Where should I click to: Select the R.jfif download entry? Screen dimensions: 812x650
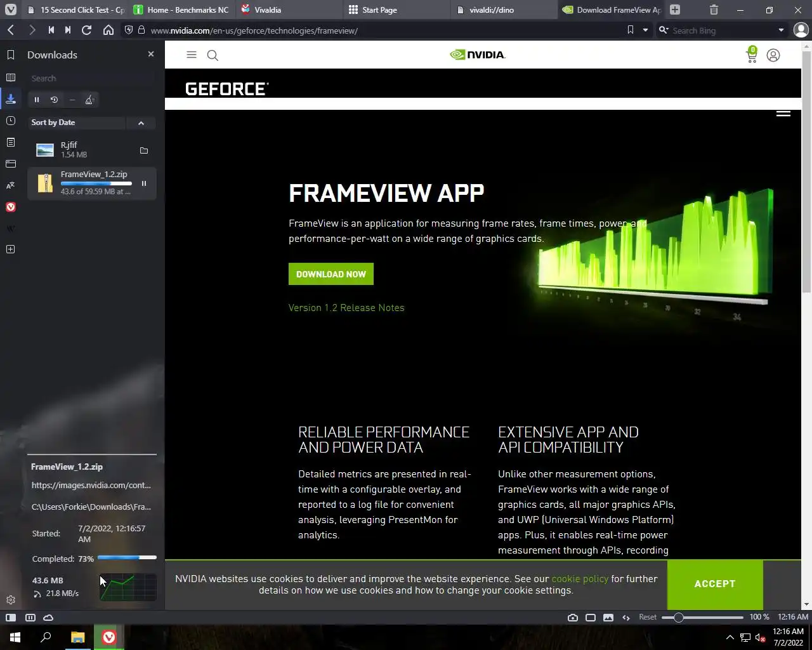(x=92, y=150)
